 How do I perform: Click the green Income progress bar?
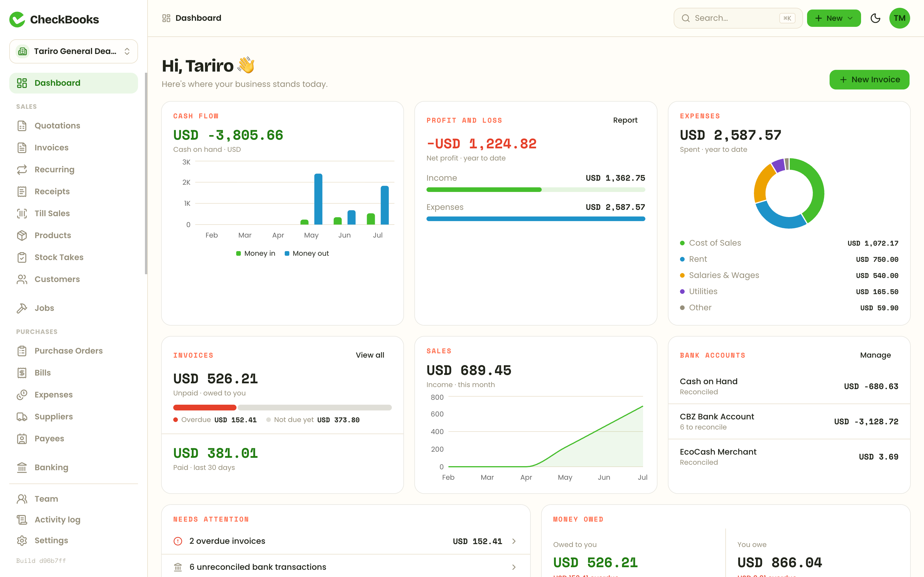click(484, 190)
